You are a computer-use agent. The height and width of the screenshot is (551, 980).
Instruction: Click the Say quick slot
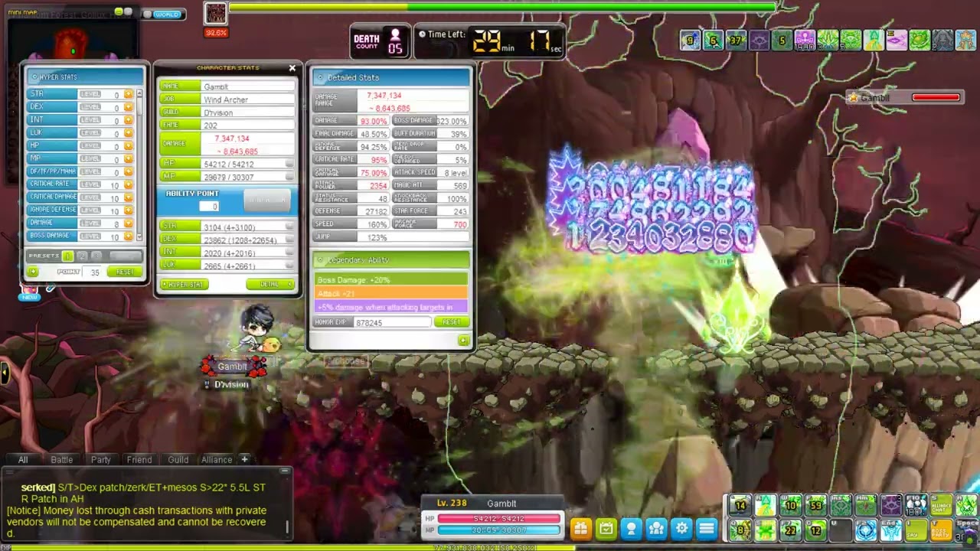click(x=916, y=530)
